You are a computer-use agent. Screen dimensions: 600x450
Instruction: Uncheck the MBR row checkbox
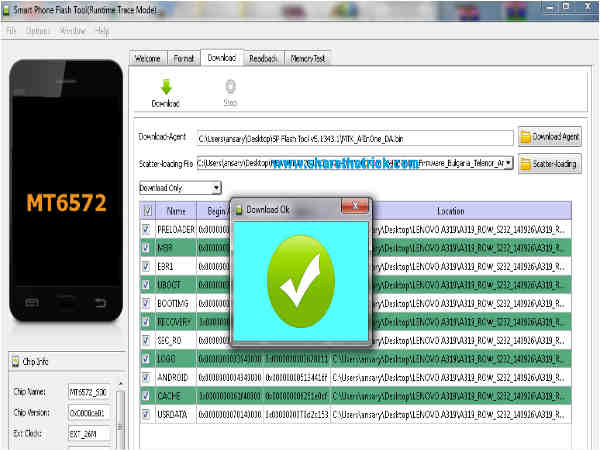(x=146, y=248)
